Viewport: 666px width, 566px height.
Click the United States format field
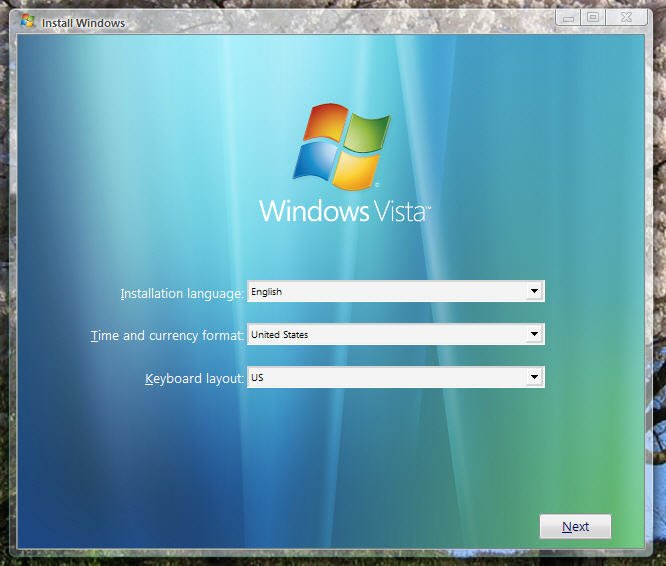tap(385, 334)
